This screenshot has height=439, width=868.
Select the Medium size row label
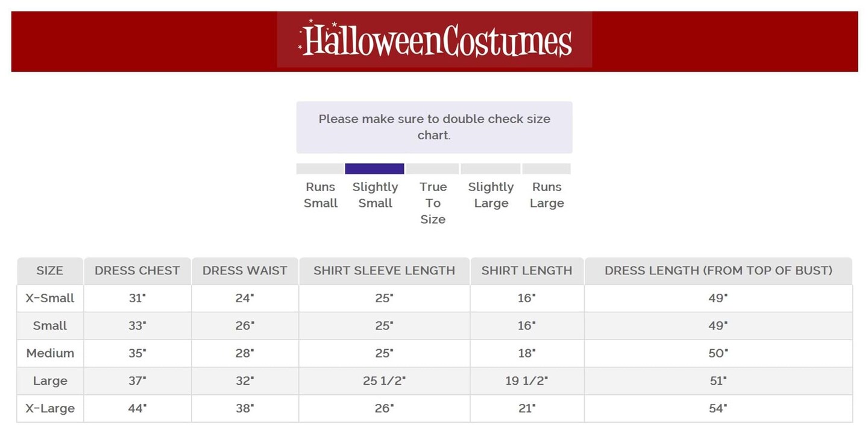50,353
